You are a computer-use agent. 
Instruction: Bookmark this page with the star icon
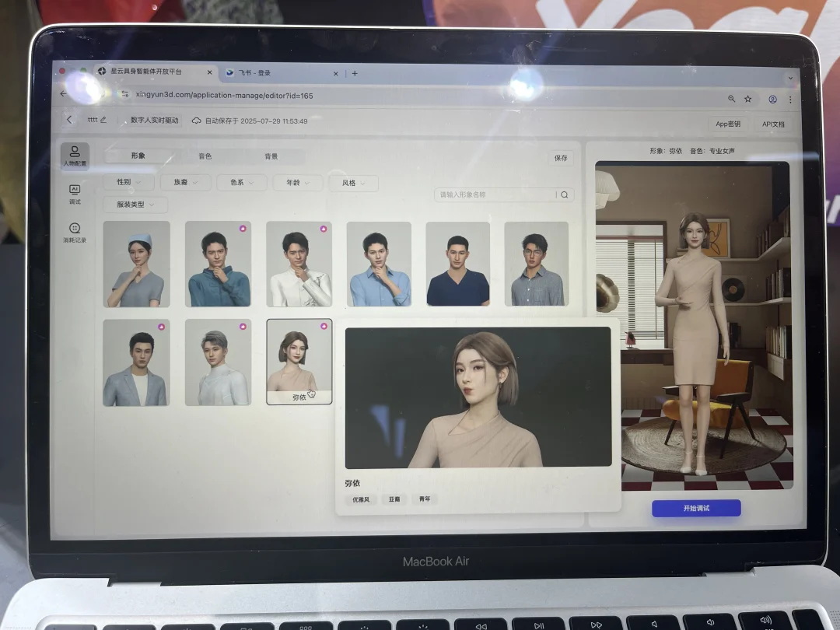point(748,99)
